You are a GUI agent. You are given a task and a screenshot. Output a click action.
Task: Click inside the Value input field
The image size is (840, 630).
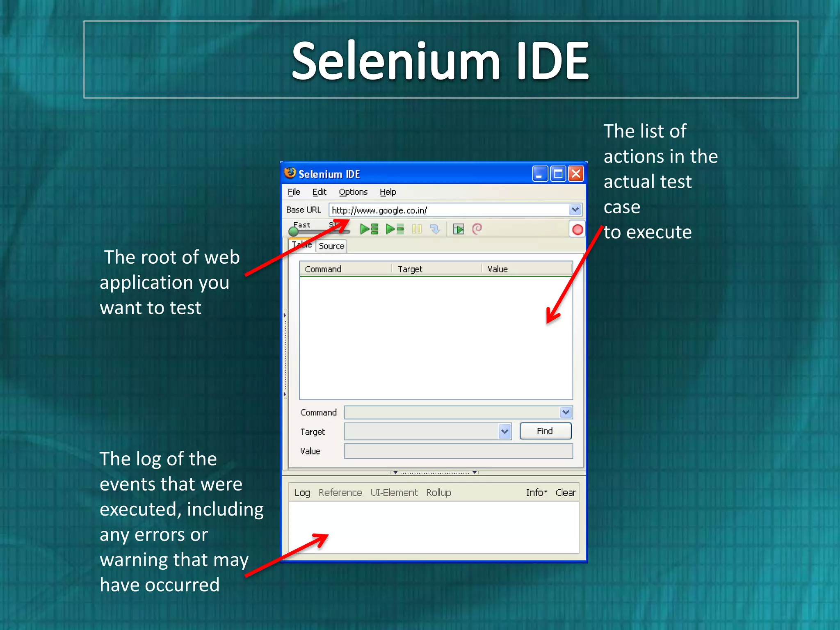coord(458,451)
